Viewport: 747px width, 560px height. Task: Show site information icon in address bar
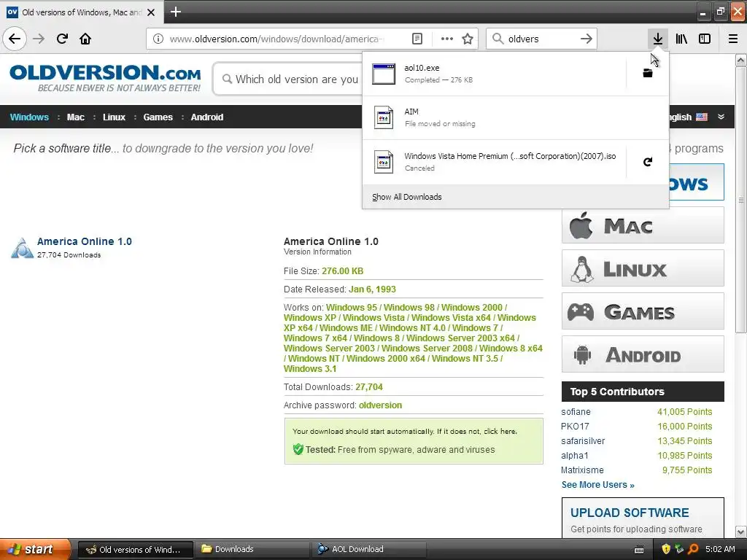click(158, 39)
